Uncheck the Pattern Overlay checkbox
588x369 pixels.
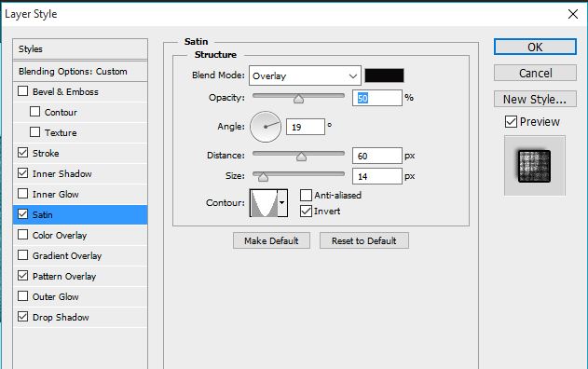(x=23, y=276)
